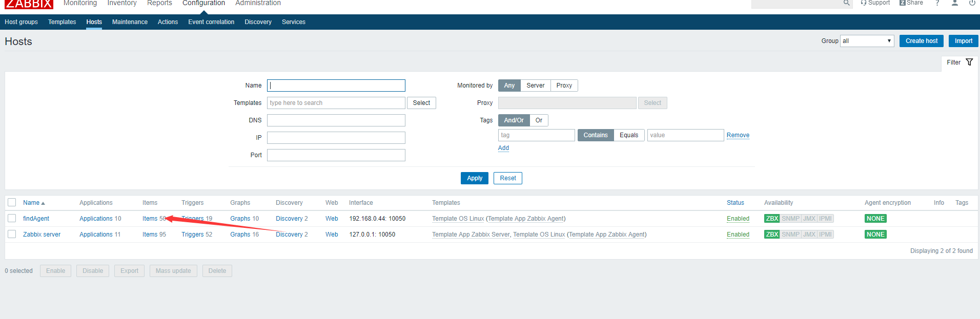Click IPMI availability badge for Zabbix server
Viewport: 980px width, 319px height.
pos(825,235)
